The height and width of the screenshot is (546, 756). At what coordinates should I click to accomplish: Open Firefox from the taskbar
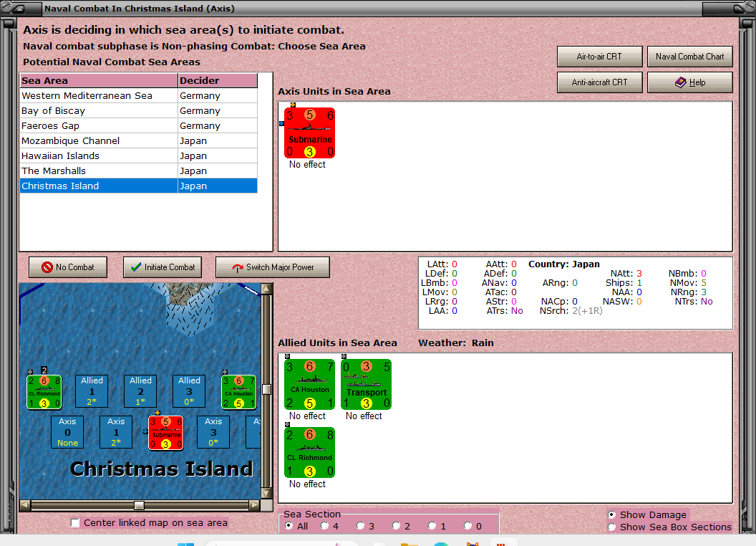click(x=472, y=542)
